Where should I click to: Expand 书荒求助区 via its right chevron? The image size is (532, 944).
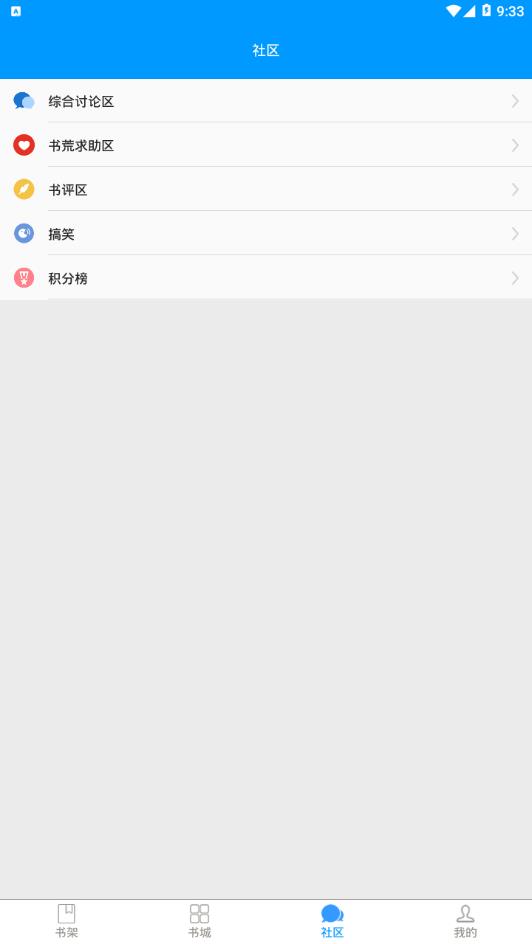pos(515,145)
